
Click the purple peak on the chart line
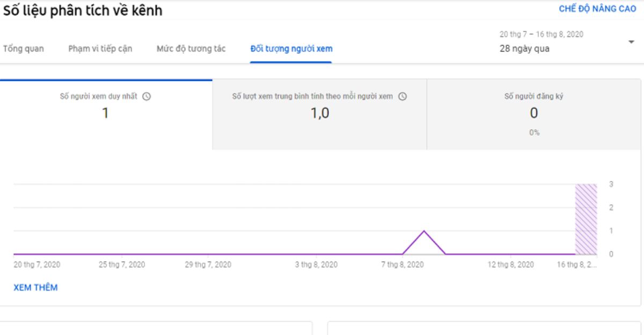(x=424, y=232)
